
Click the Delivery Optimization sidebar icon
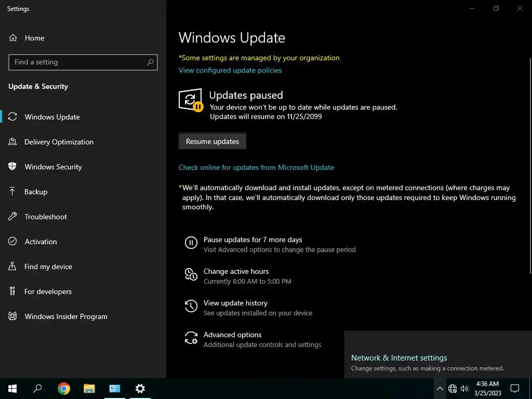pos(12,141)
